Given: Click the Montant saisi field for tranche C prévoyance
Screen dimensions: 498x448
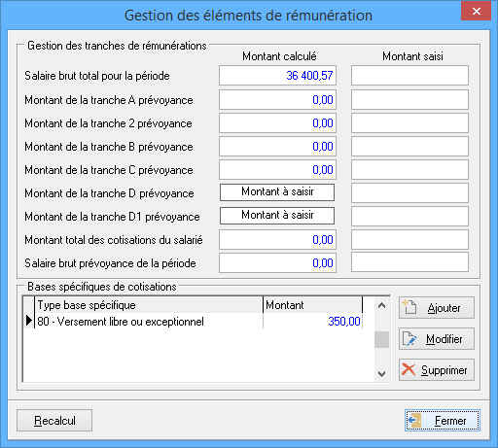Looking at the screenshot, I should coord(409,170).
